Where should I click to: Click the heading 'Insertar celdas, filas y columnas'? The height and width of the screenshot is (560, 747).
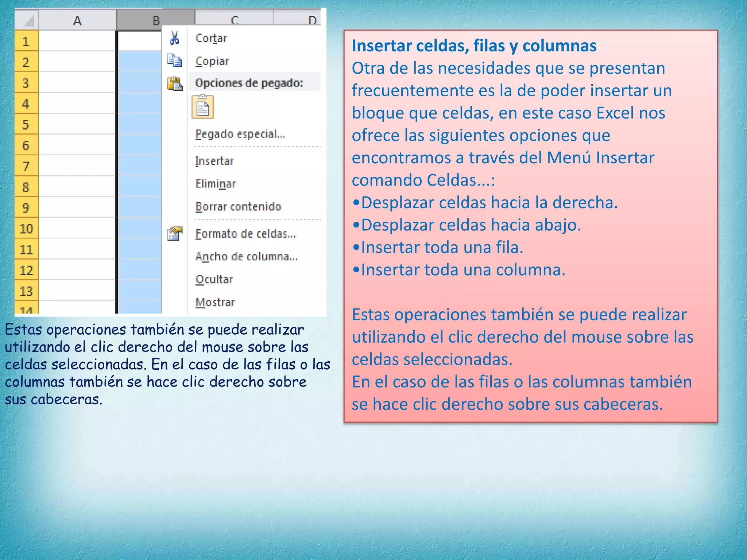[474, 46]
